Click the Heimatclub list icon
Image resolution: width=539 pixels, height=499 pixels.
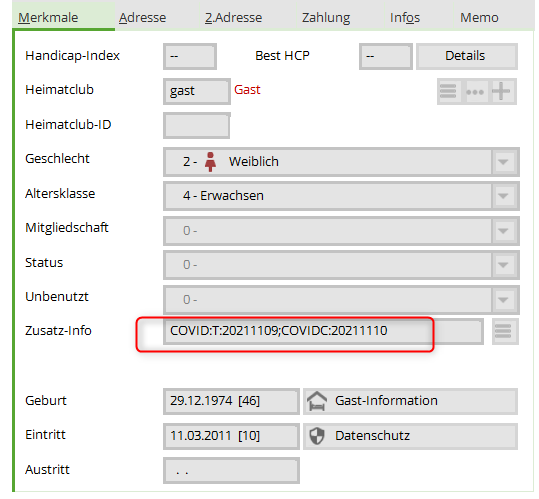[x=448, y=91]
